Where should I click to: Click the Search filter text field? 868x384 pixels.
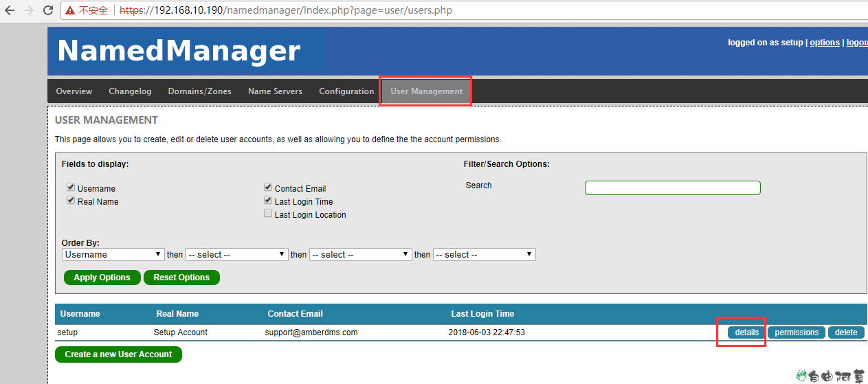[x=673, y=188]
